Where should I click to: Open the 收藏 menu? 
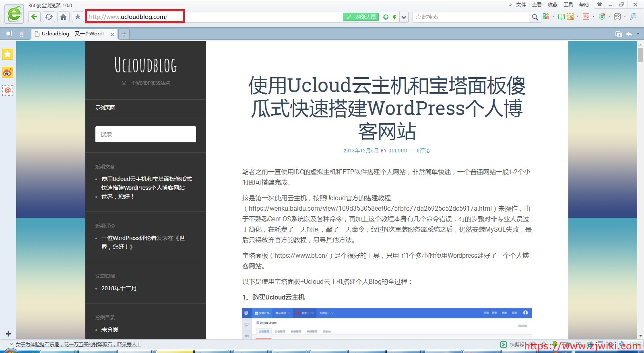click(552, 5)
